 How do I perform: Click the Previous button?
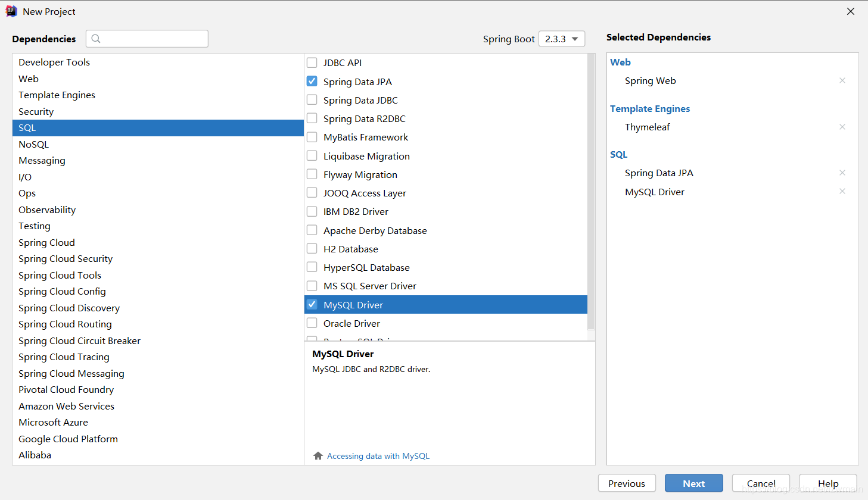[x=627, y=483]
